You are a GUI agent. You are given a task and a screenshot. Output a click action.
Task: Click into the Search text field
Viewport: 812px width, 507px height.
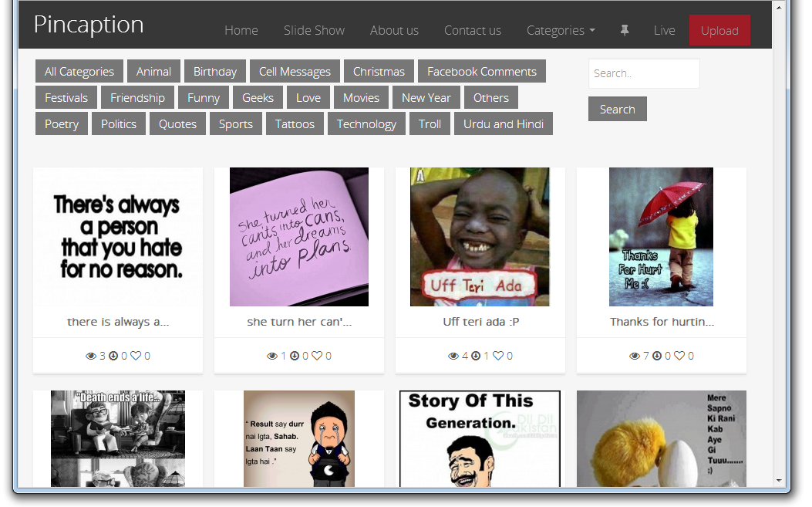click(643, 74)
